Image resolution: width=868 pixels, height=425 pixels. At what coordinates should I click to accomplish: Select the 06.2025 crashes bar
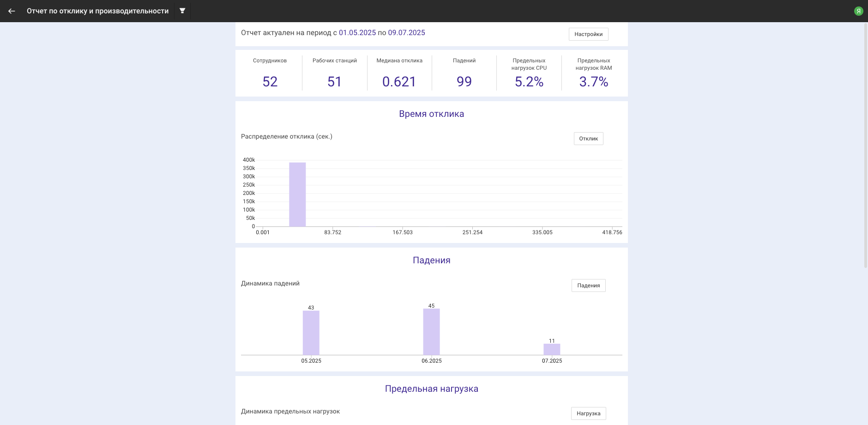click(x=431, y=332)
